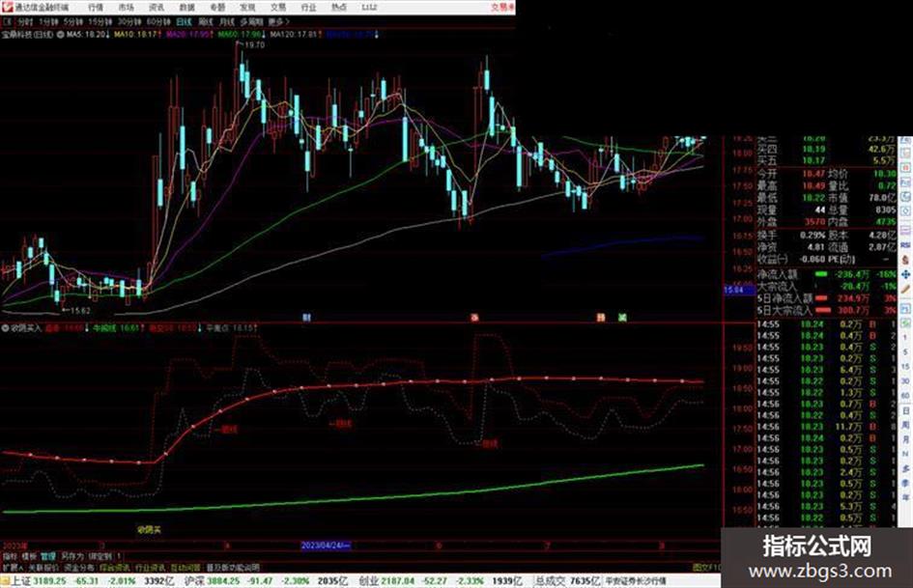913x588 pixels.
Task: Click the 砂阴买入 indicator name label
Action: pyautogui.click(x=26, y=328)
